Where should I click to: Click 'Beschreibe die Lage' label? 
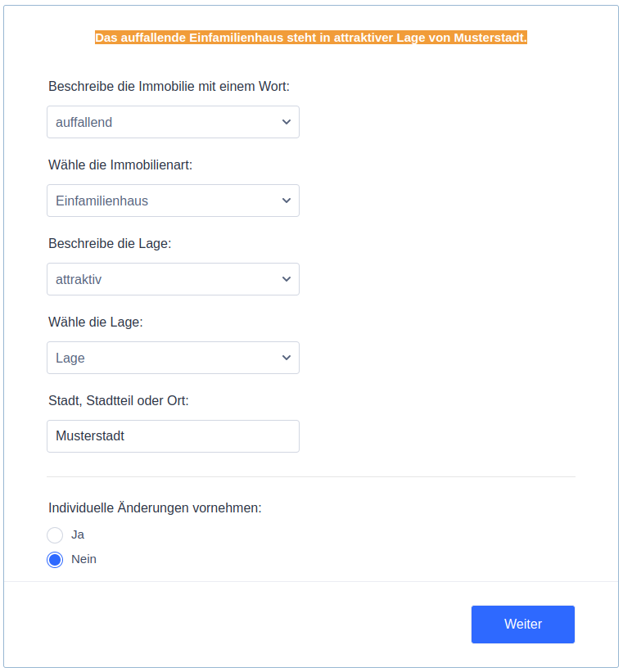[x=110, y=243]
